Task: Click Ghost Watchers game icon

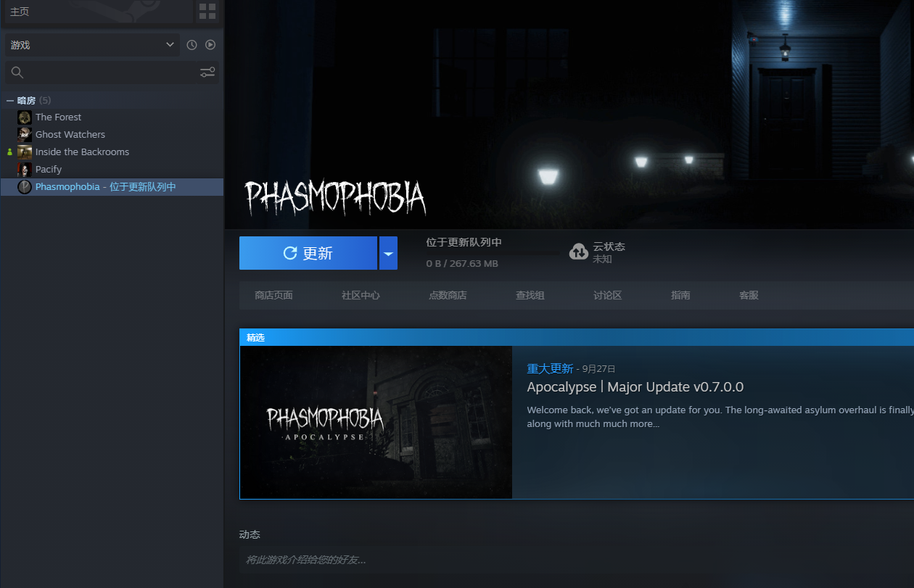Action: pos(25,134)
